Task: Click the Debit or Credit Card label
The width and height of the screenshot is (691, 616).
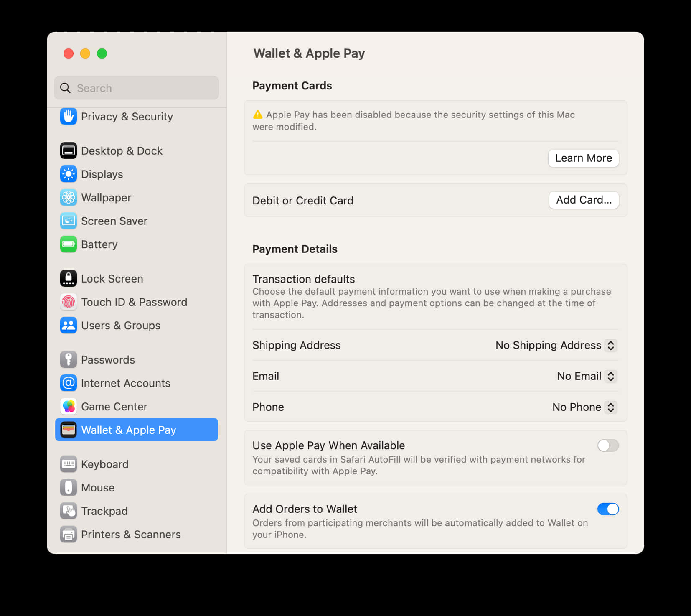Action: tap(303, 201)
